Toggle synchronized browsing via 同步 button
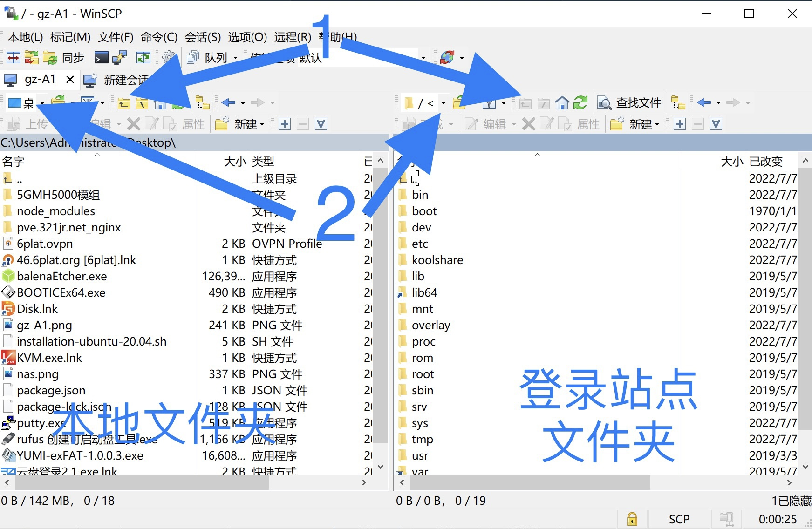The image size is (812, 529). (x=63, y=58)
